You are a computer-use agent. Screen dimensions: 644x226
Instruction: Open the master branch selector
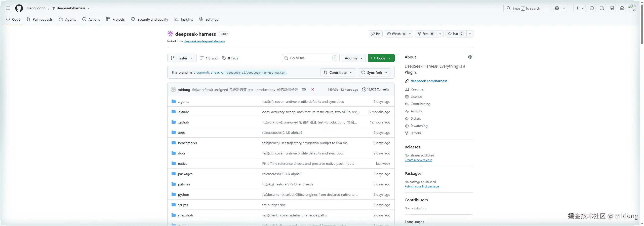[182, 58]
